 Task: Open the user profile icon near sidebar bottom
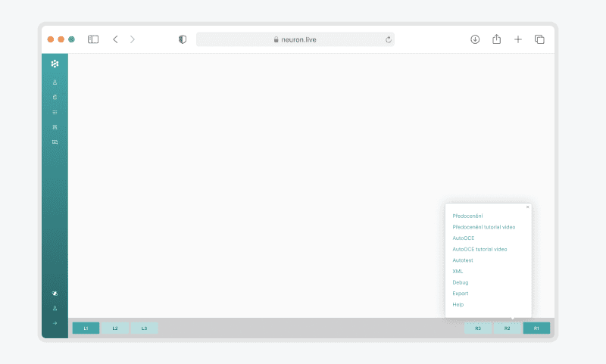55,308
